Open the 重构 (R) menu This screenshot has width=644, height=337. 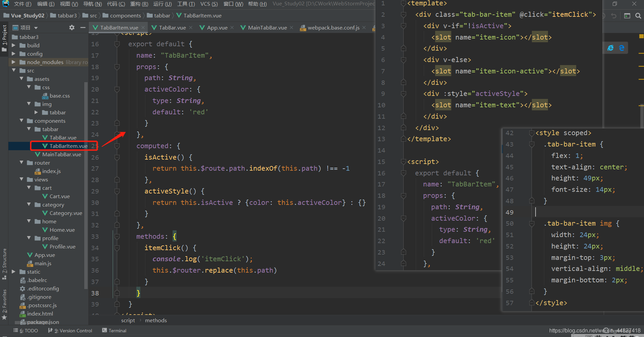pyautogui.click(x=139, y=4)
